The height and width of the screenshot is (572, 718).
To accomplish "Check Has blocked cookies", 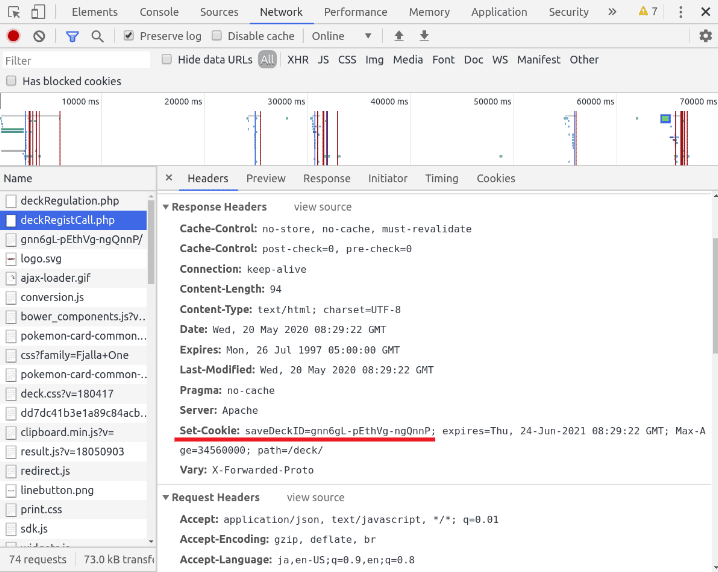I will (11, 81).
